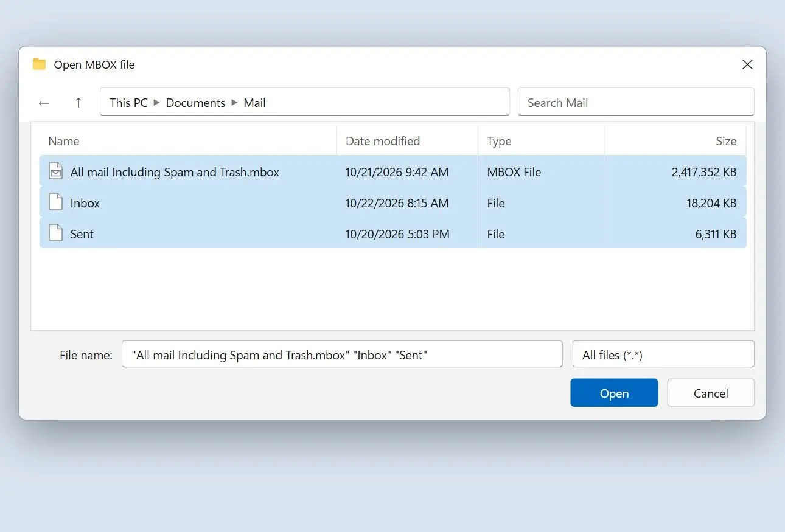The width and height of the screenshot is (785, 532).
Task: Click Type cell in Sent row
Action: pos(496,234)
